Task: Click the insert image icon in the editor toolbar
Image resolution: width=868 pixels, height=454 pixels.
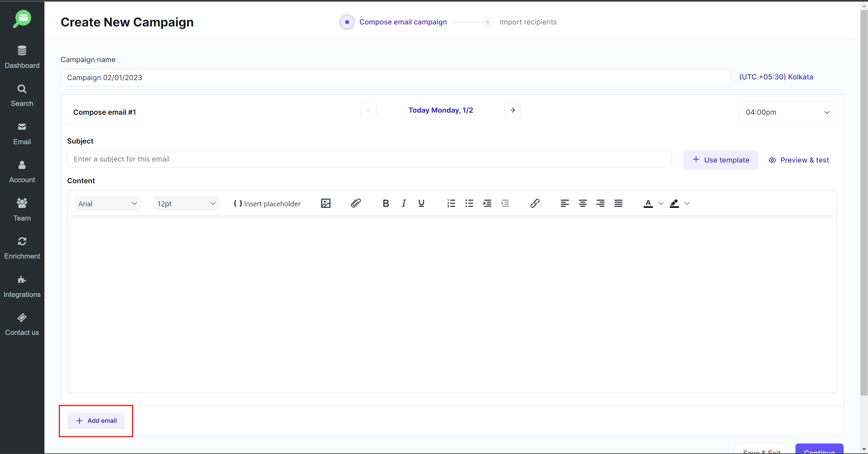Action: click(x=325, y=203)
